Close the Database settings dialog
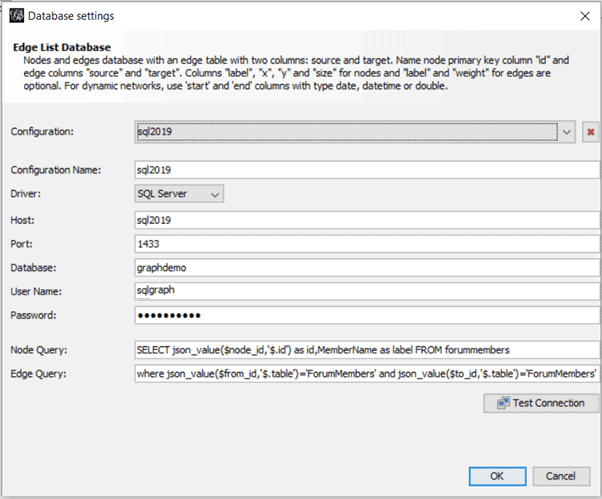This screenshot has height=499, width=602. point(585,16)
